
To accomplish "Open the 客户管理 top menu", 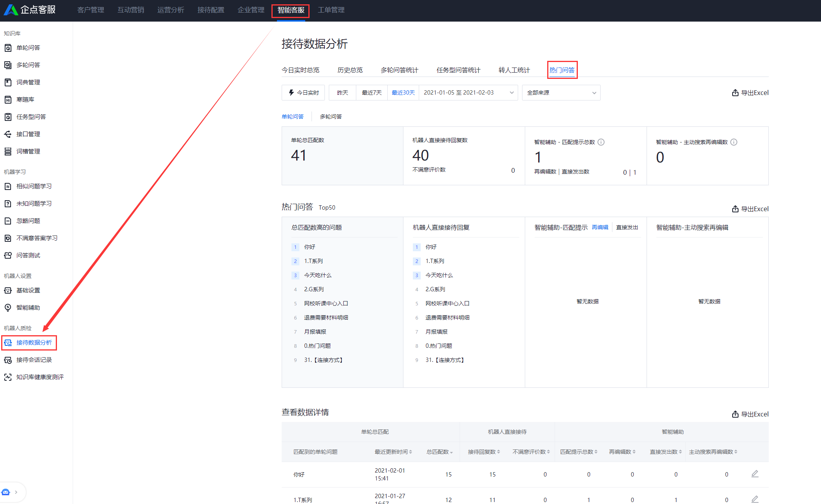I will click(91, 10).
